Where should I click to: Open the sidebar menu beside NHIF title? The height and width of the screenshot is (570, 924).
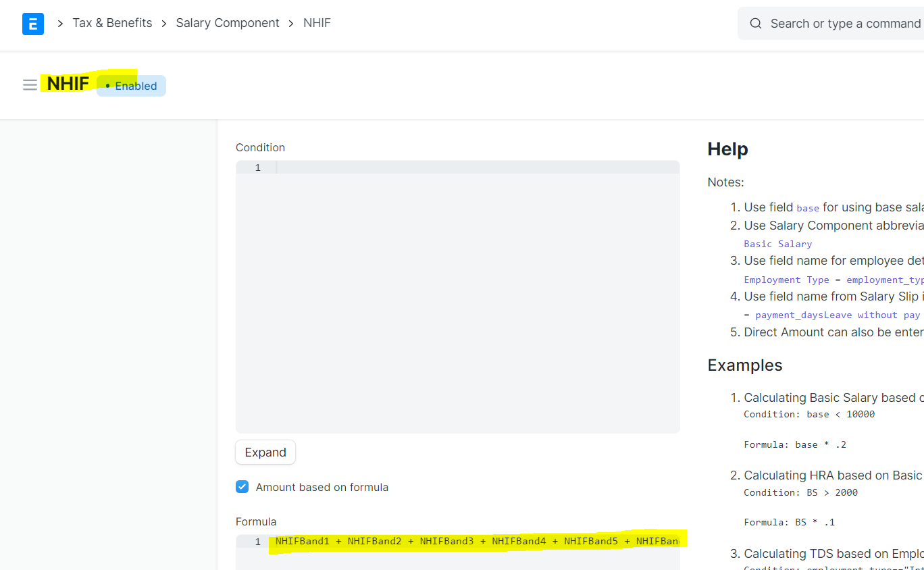pos(30,84)
